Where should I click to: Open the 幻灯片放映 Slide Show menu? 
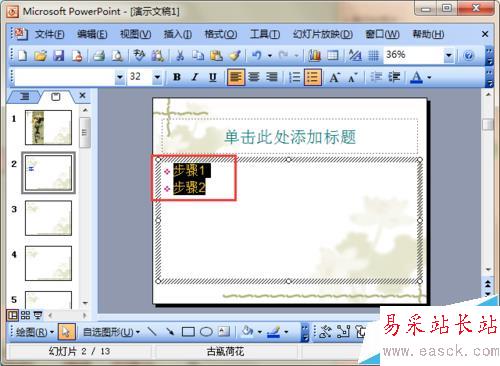pos(323,34)
